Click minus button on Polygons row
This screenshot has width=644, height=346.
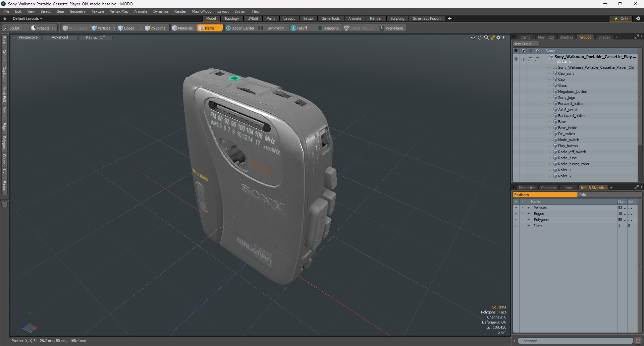522,220
